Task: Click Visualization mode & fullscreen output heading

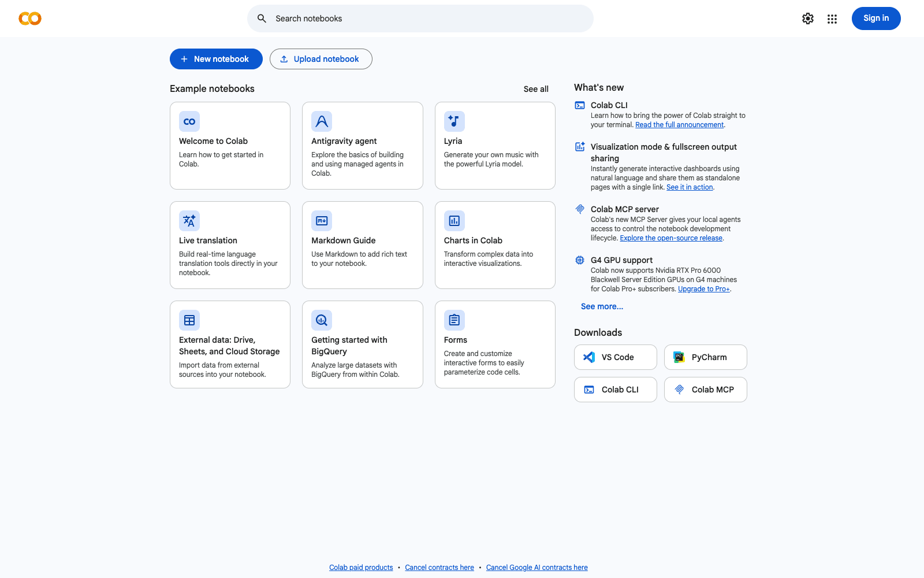Action: click(x=664, y=153)
